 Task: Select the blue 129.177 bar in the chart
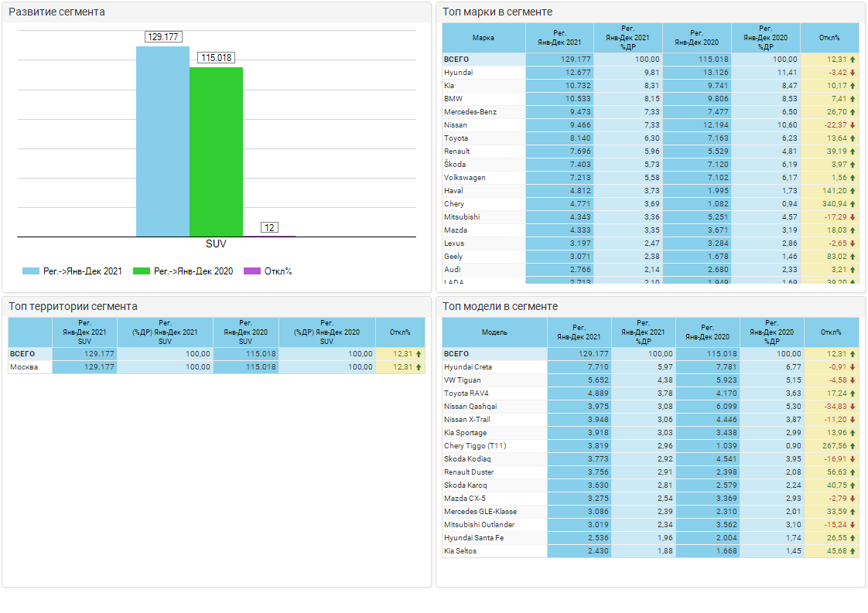pyautogui.click(x=162, y=141)
